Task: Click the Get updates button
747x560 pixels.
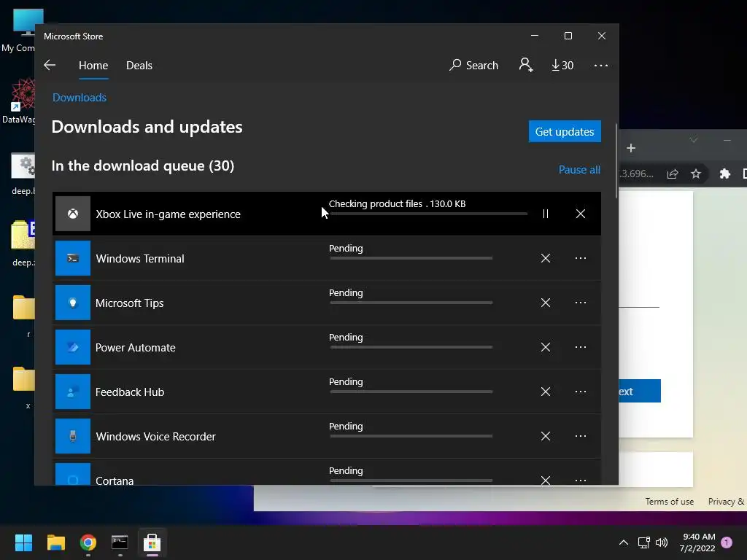Action: [x=565, y=131]
